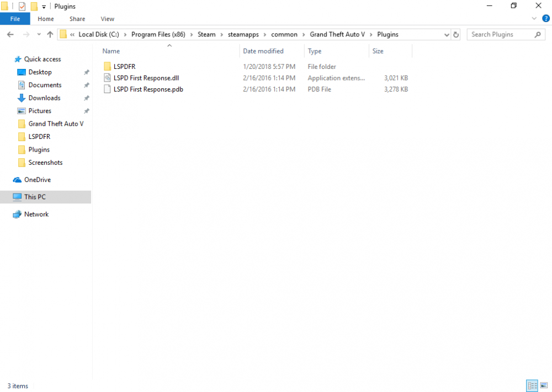Screen dimensions: 552x392
Task: Switch to the View ribbon tab
Action: tap(108, 19)
